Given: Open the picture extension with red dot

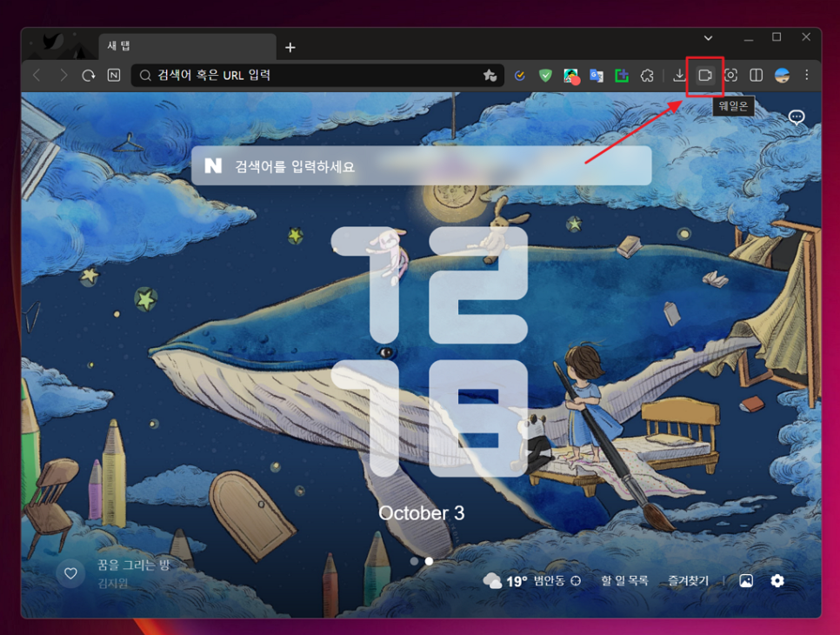Looking at the screenshot, I should [571, 76].
